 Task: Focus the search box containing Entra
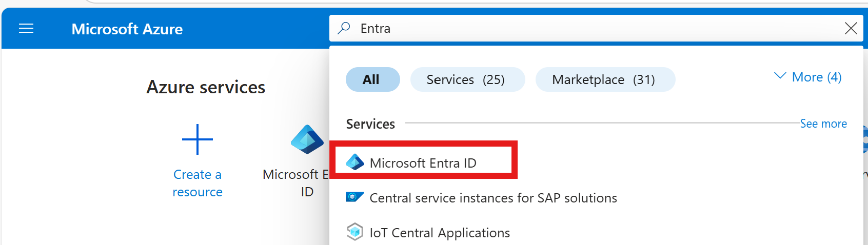pos(564,28)
